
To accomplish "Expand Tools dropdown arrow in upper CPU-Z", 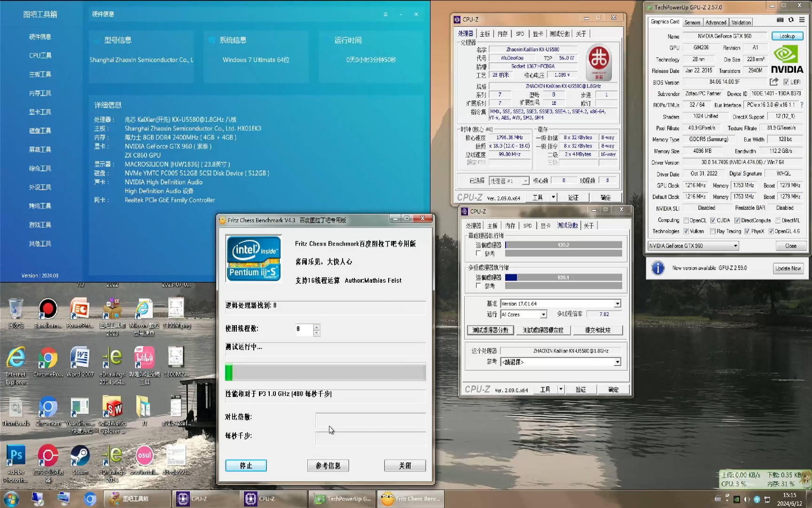I will (554, 197).
